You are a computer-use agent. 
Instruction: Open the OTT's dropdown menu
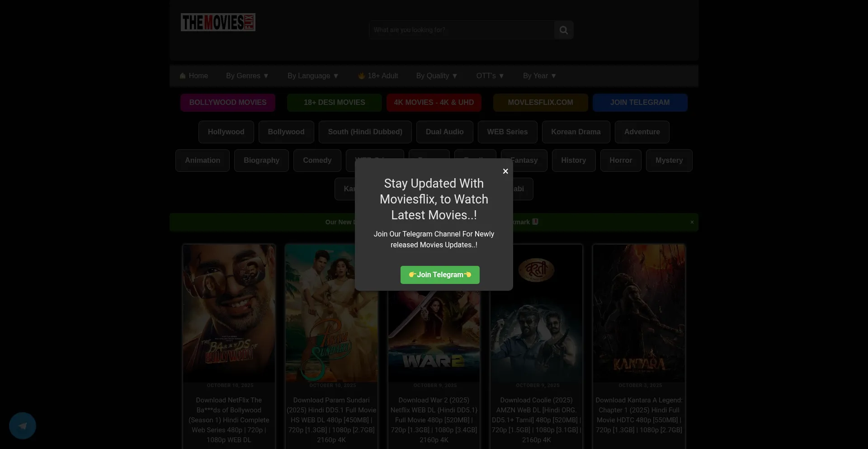[x=490, y=76]
